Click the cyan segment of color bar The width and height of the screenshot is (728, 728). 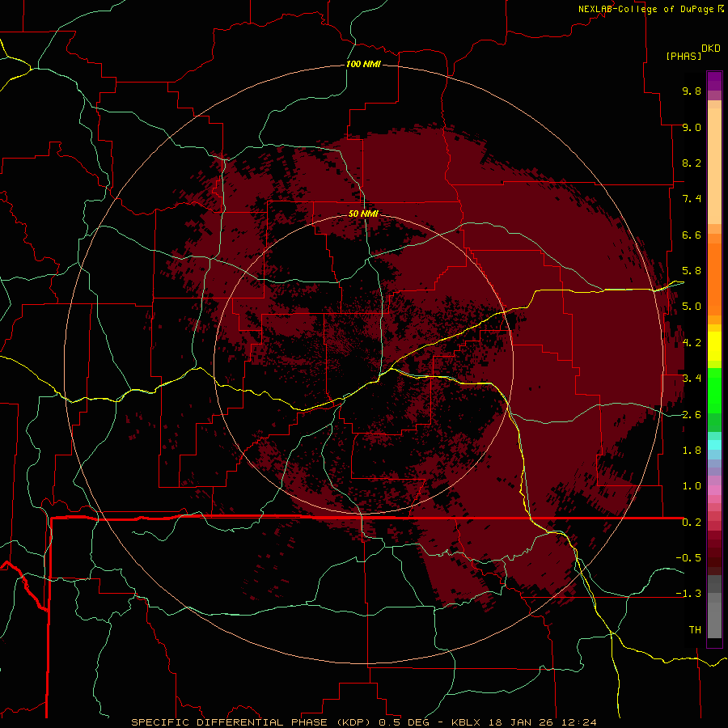(x=714, y=445)
